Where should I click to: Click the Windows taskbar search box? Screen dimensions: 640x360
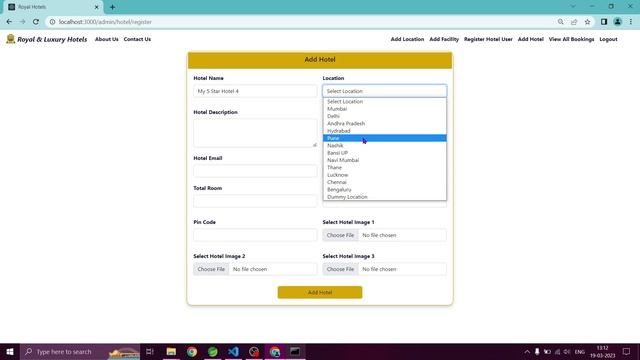80,351
